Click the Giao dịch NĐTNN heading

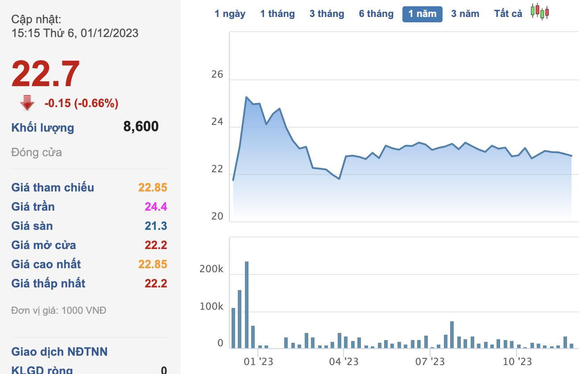pyautogui.click(x=59, y=352)
